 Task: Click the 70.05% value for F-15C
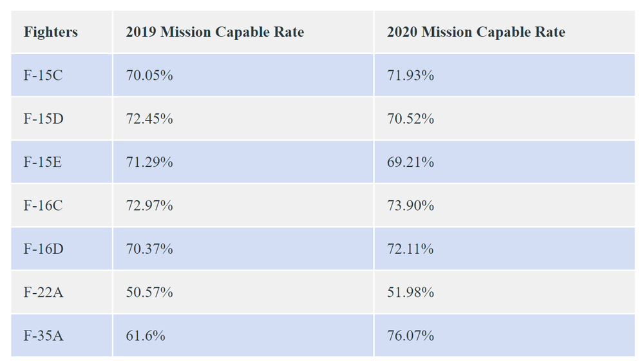(149, 75)
